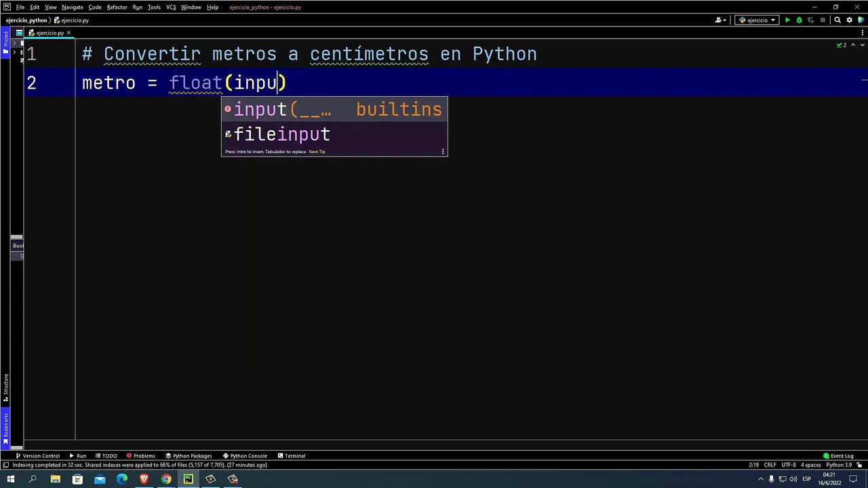Open the Version Control tool window

(38, 456)
